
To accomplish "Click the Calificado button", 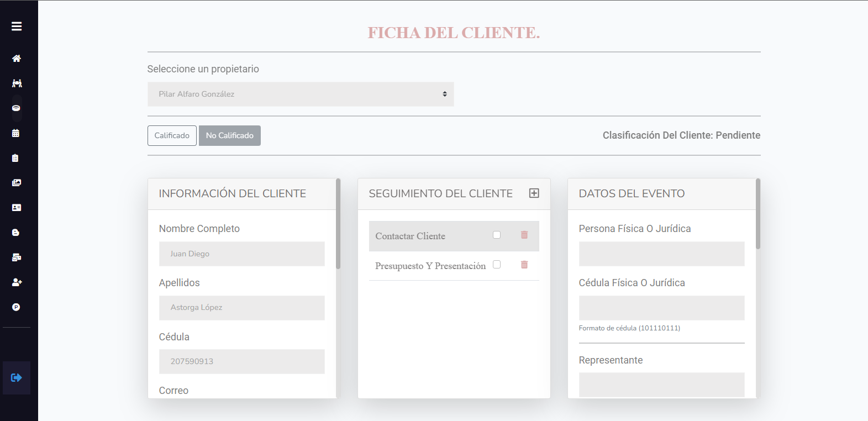I will [172, 136].
